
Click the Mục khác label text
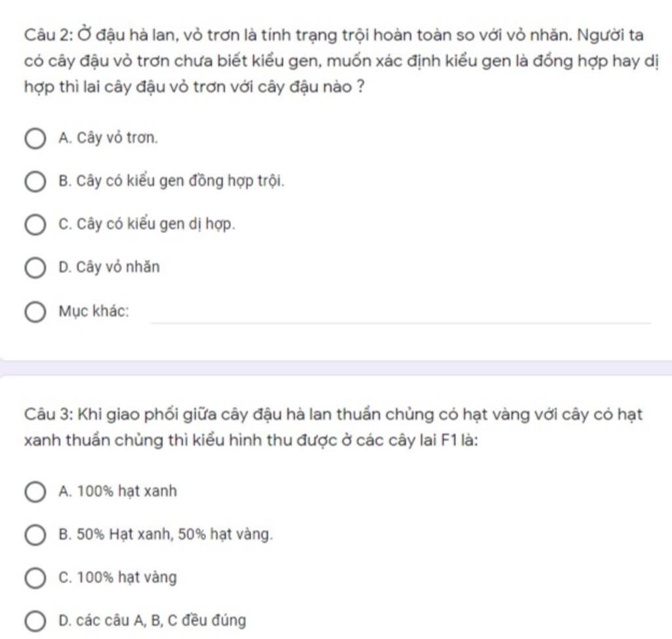(94, 311)
